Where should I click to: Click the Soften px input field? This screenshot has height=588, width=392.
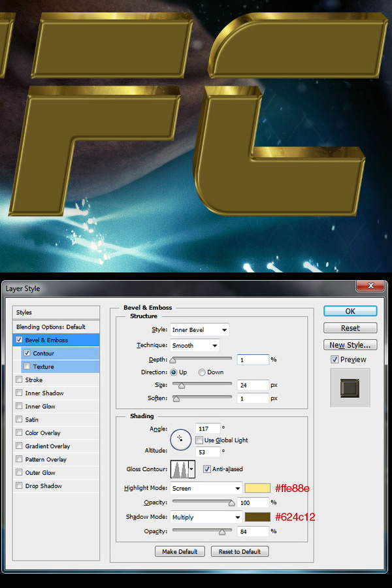(253, 399)
